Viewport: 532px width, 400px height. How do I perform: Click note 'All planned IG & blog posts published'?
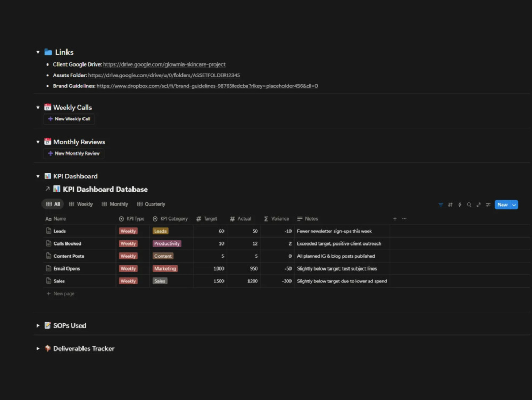[x=336, y=256]
